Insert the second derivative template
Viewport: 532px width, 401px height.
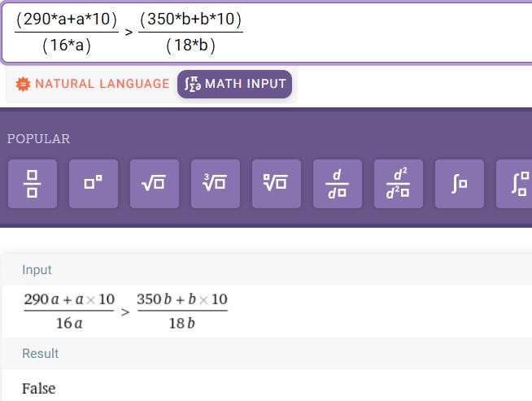[x=399, y=184]
